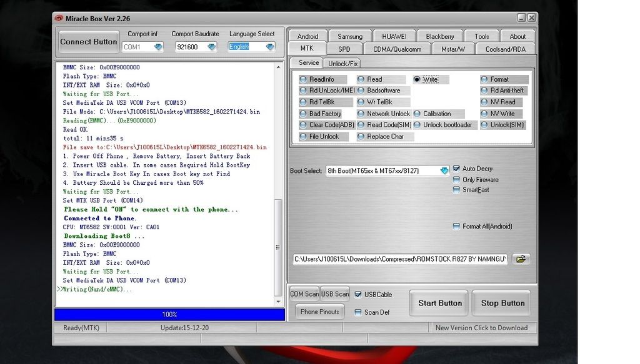
Task: Pick the Network Unlock option
Action: (x=361, y=114)
